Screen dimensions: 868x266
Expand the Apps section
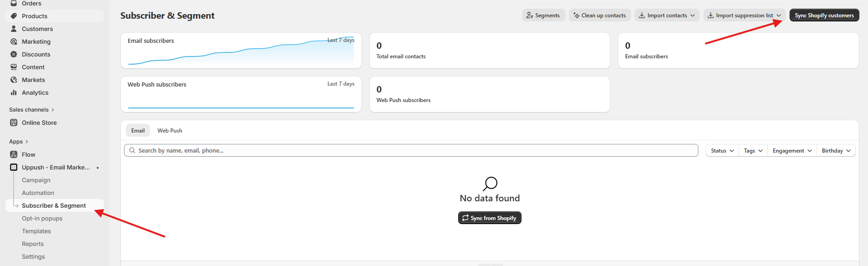pyautogui.click(x=19, y=142)
